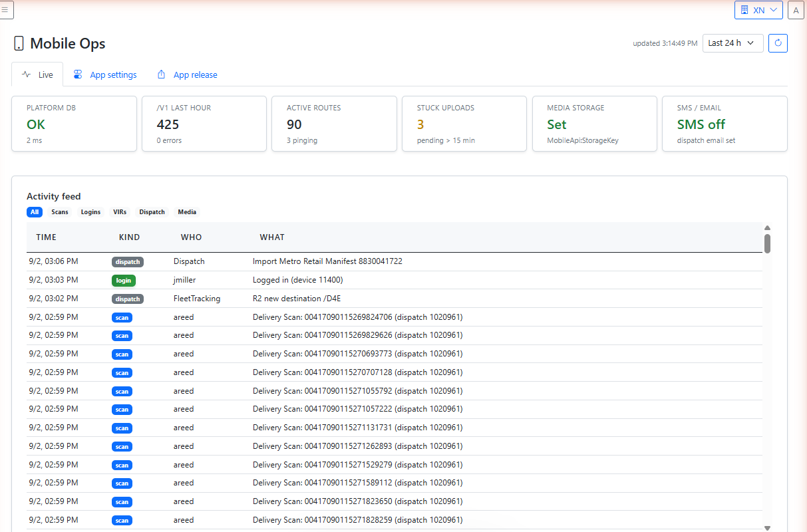The height and width of the screenshot is (532, 807).
Task: Filter activity feed by VIRs
Action: click(x=120, y=212)
